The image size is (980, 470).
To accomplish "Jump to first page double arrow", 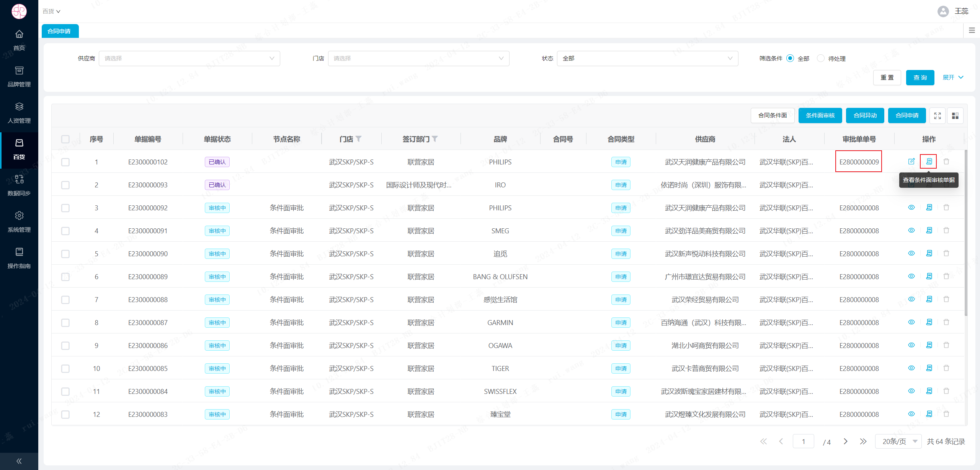I will (x=763, y=441).
